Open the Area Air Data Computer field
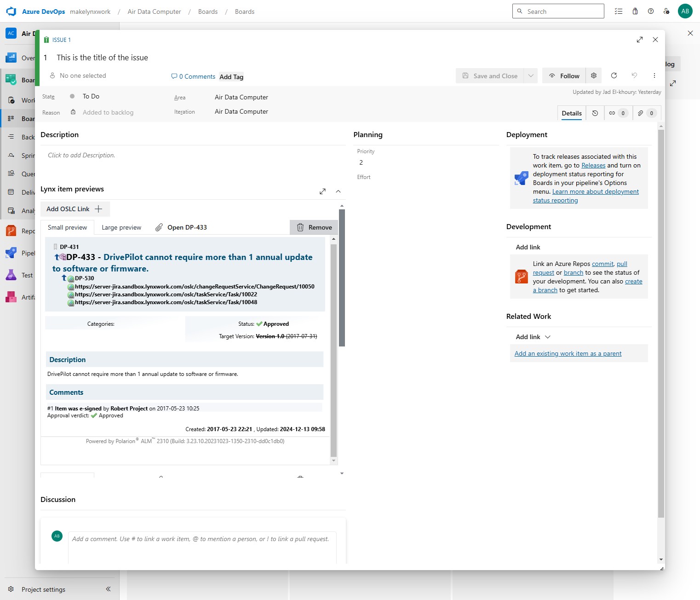 (241, 97)
